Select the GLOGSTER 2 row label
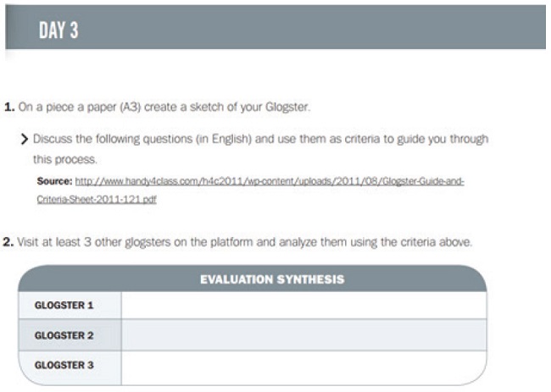The image size is (551, 392). 64,335
